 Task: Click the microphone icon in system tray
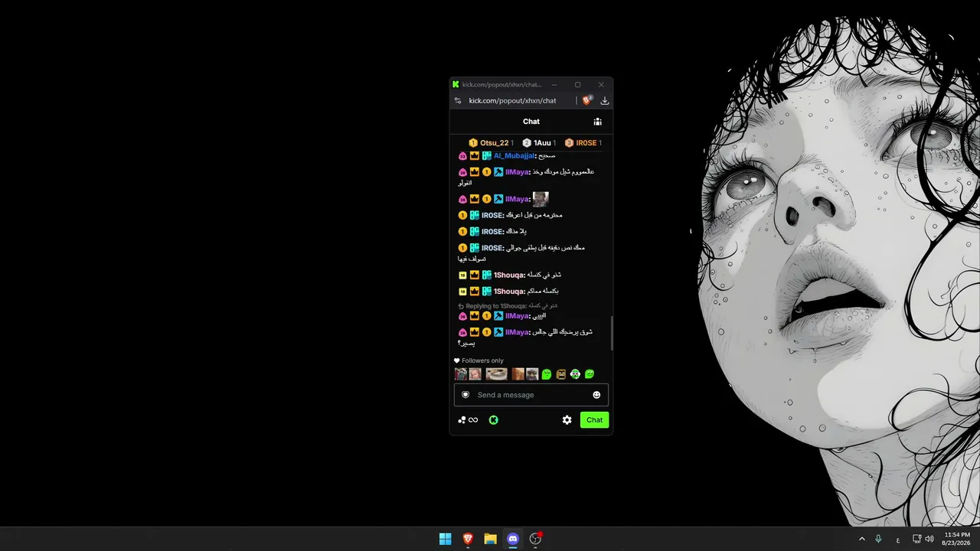(878, 539)
